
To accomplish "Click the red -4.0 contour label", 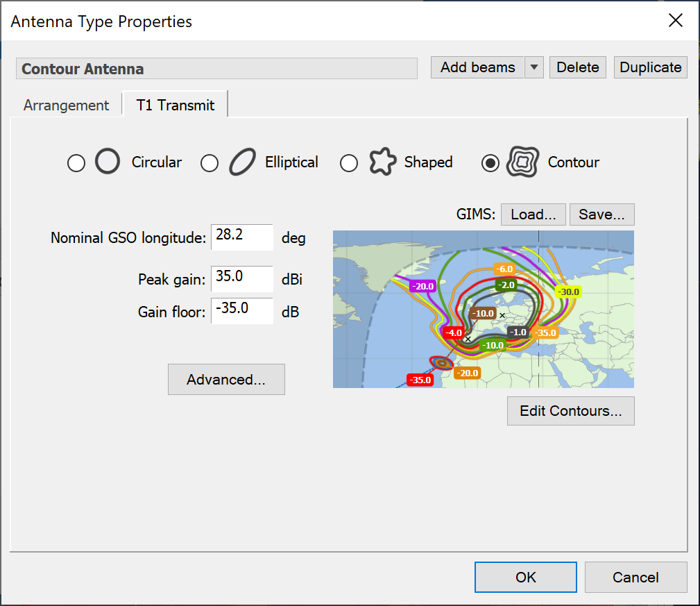I will point(454,333).
